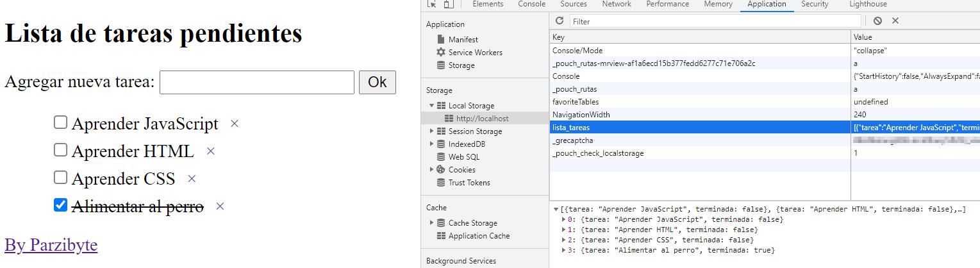Open the By Parzibyte link
The image size is (980, 268).
coord(51,245)
